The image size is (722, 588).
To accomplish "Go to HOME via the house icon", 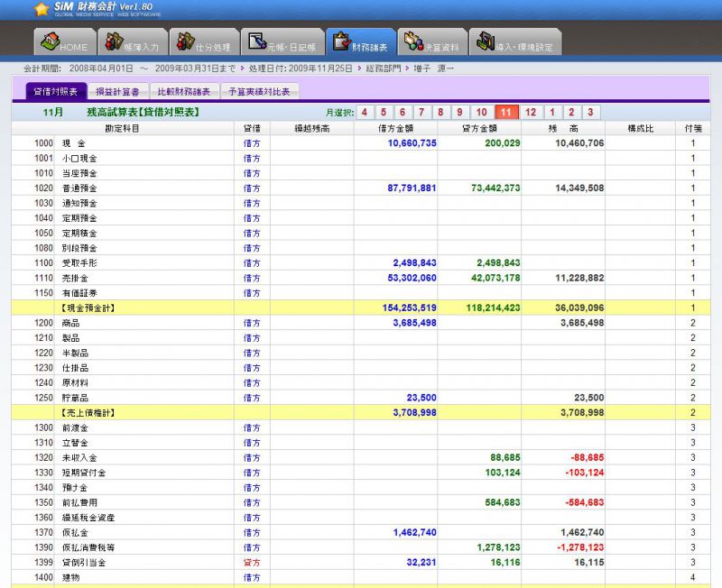I will pyautogui.click(x=51, y=42).
